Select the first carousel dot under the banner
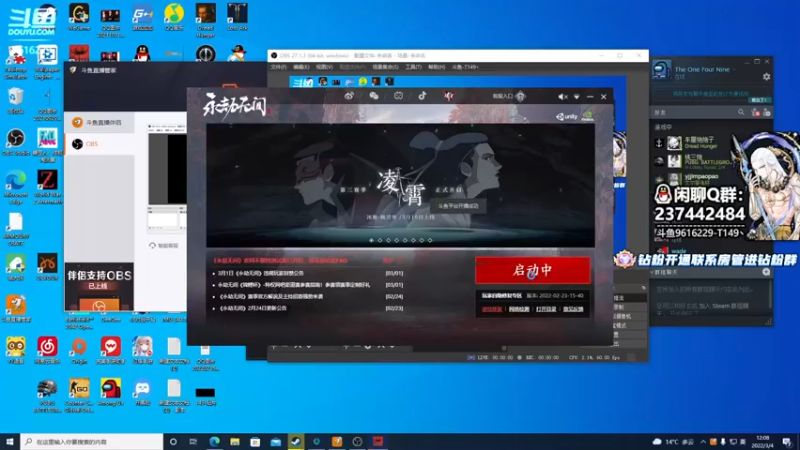 (x=371, y=240)
